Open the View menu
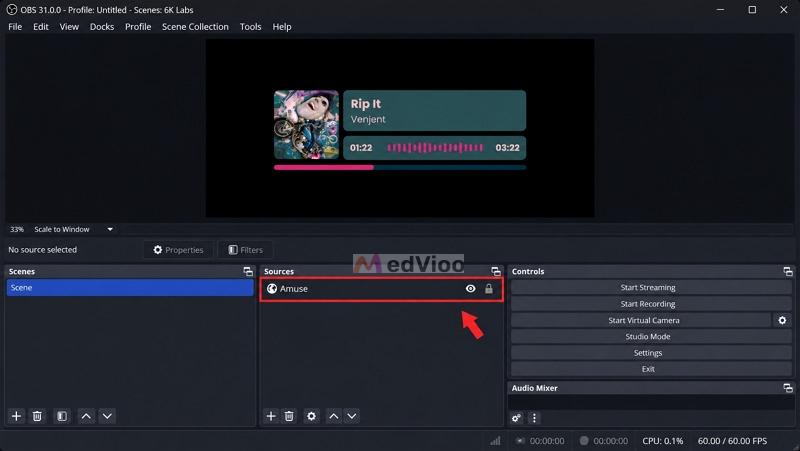This screenshot has height=451, width=800. point(69,27)
